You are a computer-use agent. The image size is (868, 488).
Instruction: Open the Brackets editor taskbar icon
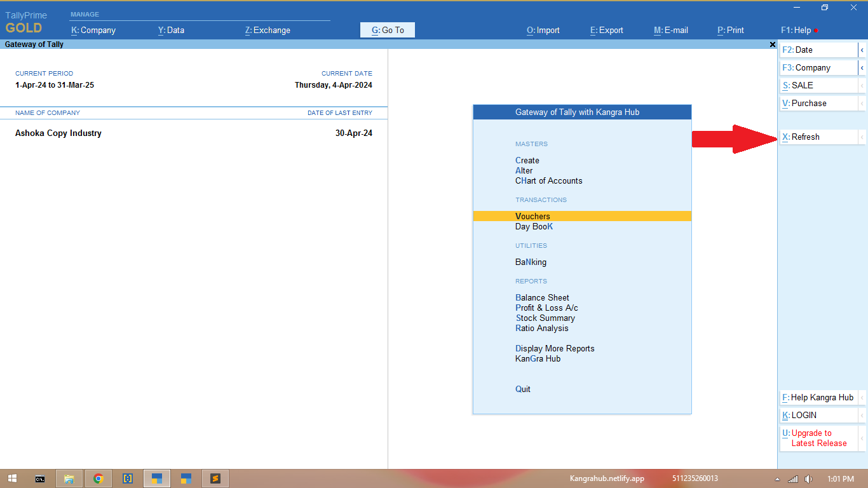point(128,478)
